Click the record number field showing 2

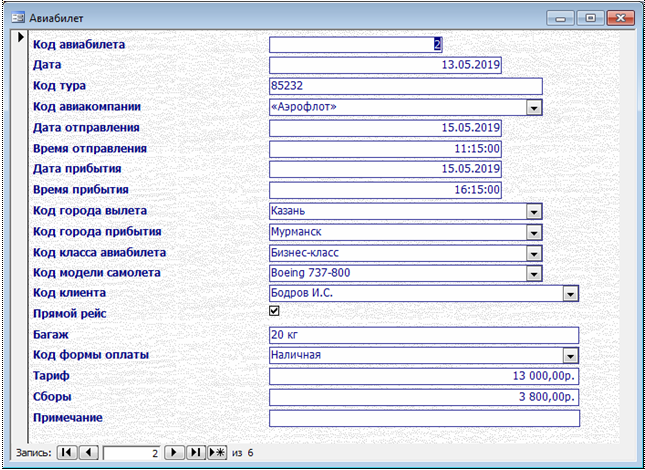click(131, 454)
